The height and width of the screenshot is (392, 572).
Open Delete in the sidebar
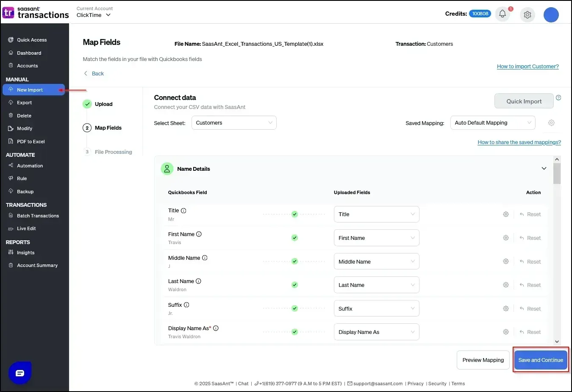tap(24, 116)
